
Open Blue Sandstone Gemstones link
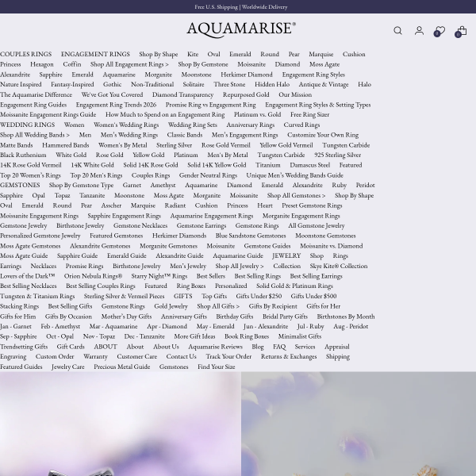point(251,236)
